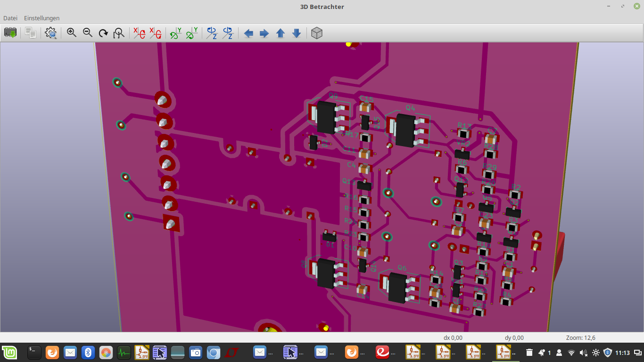Open the system monitor launcher

(124, 353)
